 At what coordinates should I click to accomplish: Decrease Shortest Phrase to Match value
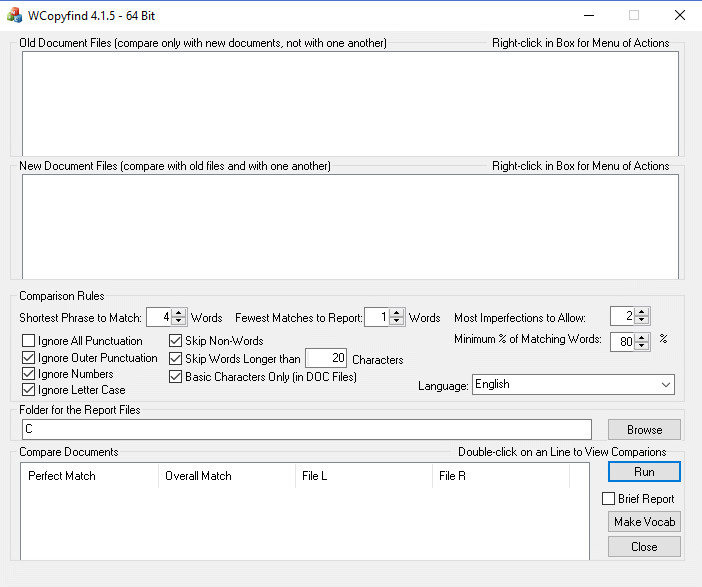[179, 321]
